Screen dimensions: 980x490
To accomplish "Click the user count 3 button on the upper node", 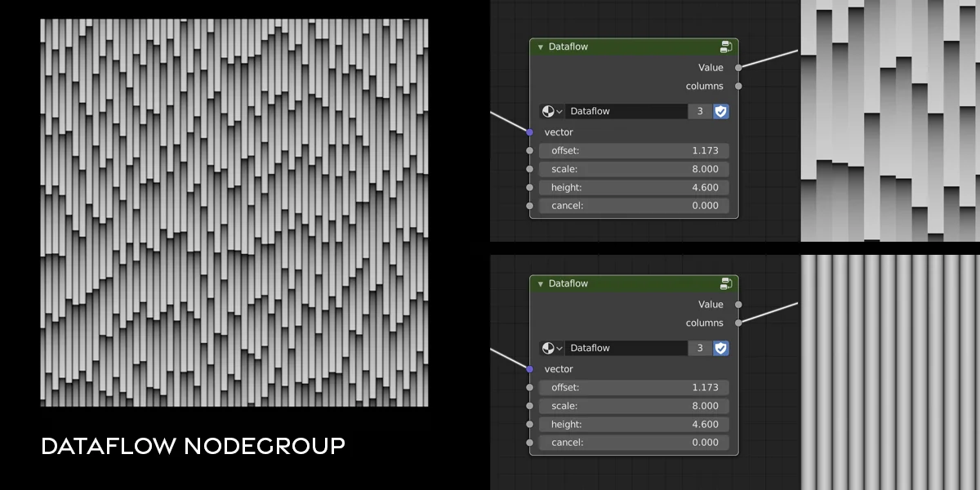I will 700,111.
